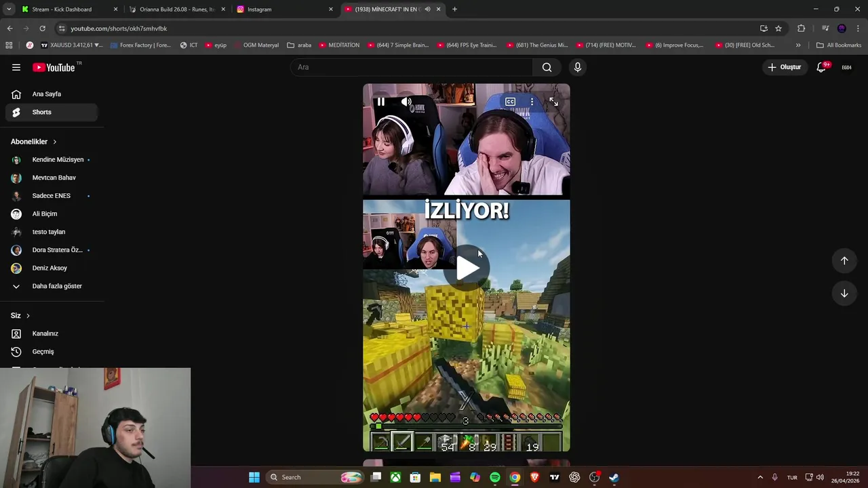
Task: Pause the playing Short
Action: (x=381, y=102)
